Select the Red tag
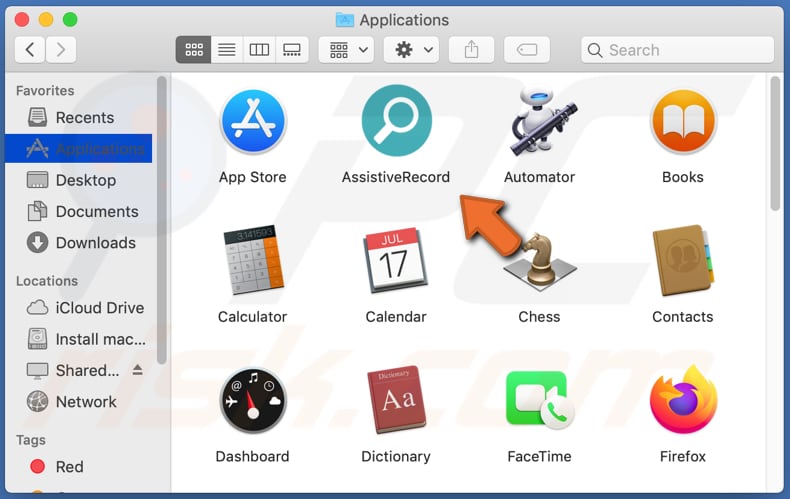 [79, 467]
